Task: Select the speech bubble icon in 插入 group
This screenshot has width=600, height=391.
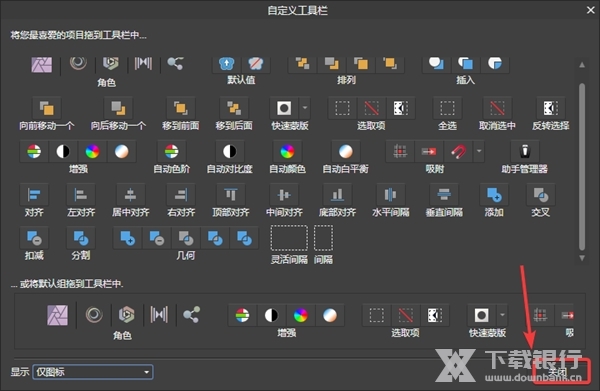Action: point(436,64)
